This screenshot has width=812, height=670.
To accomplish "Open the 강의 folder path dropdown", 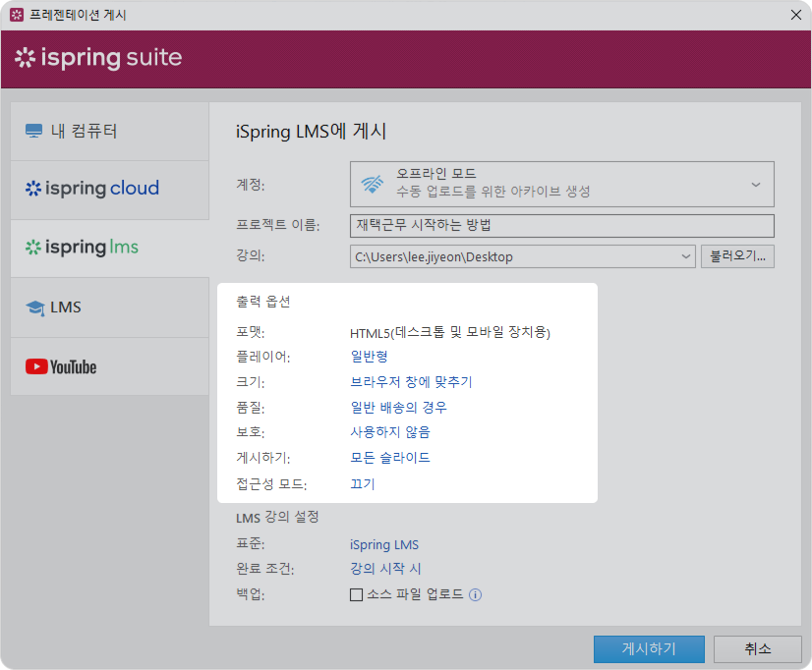I will pyautogui.click(x=686, y=257).
